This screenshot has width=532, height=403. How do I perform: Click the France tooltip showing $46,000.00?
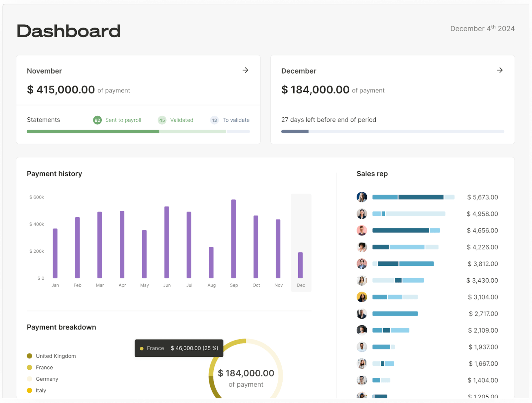[x=179, y=348]
